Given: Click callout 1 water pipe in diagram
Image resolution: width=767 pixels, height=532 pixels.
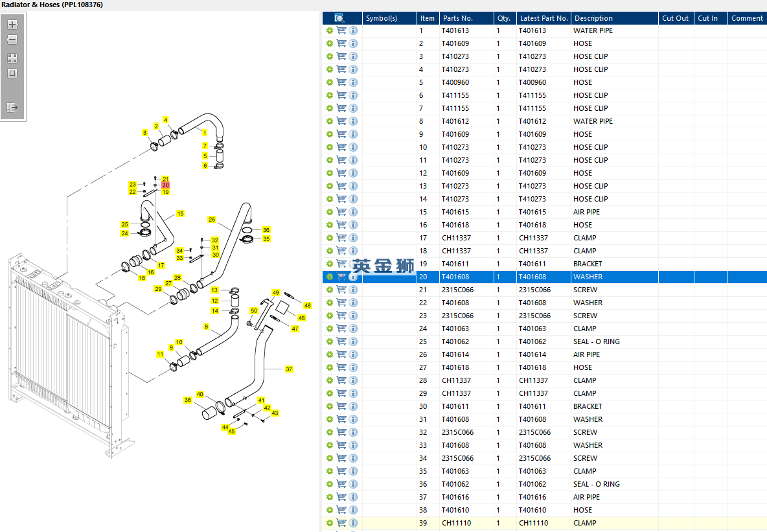Looking at the screenshot, I should (x=205, y=133).
